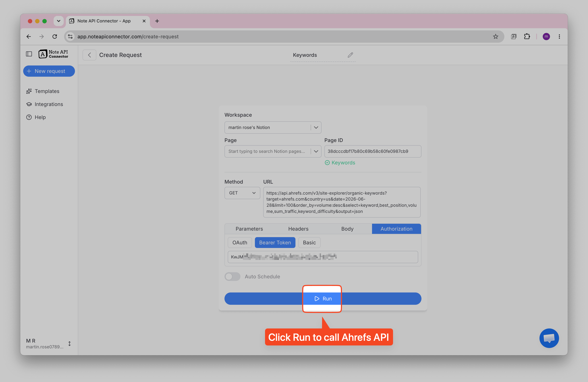Click the browser back arrow
The width and height of the screenshot is (588, 382).
[29, 37]
